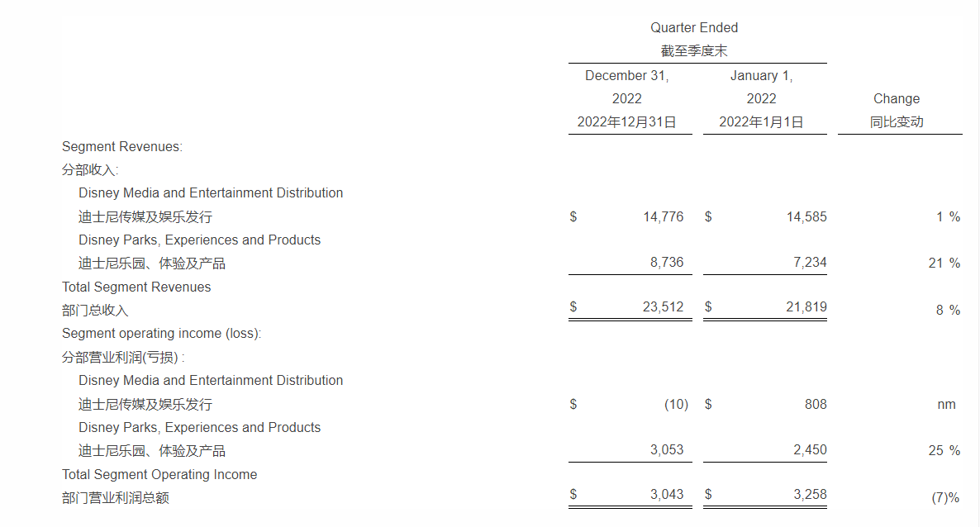
Task: Select the "Change" column header
Action: [x=897, y=99]
